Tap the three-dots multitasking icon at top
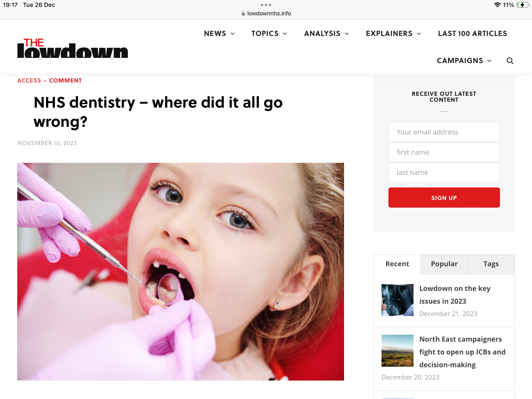The width and height of the screenshot is (532, 399). 266,5
